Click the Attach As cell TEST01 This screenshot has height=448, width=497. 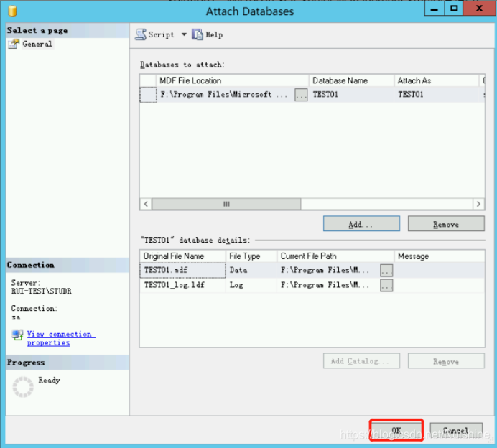(x=435, y=95)
